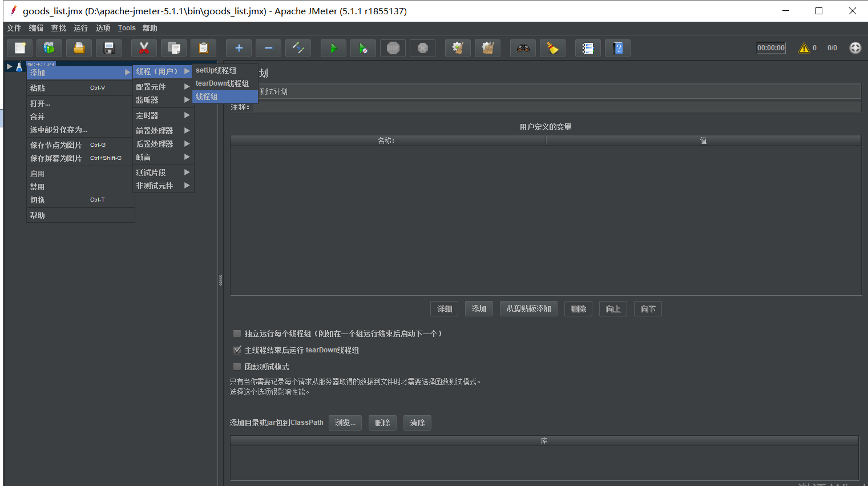Collapse all tree nodes with minus icon
The image size is (868, 486).
pyautogui.click(x=269, y=48)
